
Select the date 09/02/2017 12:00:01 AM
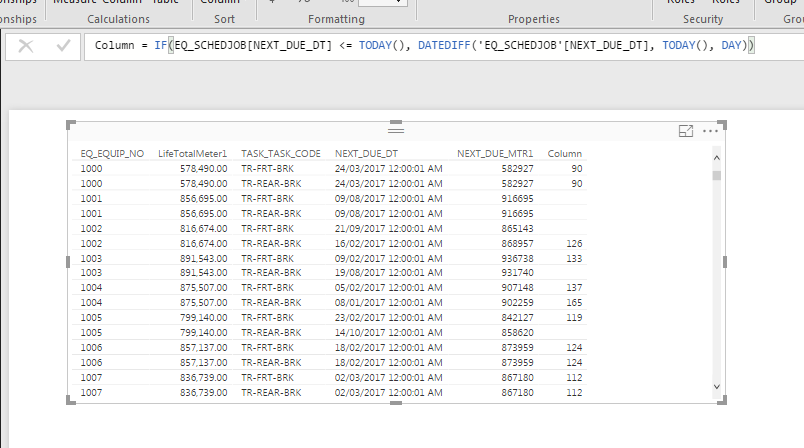[389, 258]
